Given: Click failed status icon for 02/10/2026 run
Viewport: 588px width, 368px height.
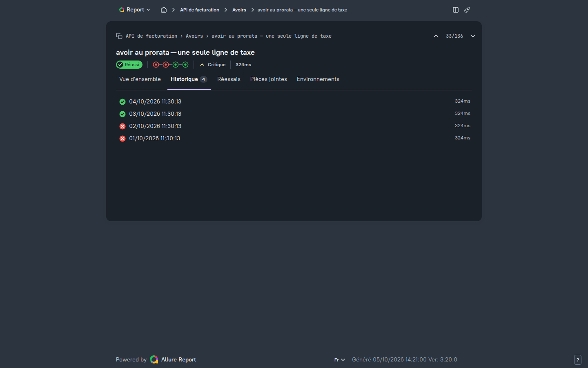Looking at the screenshot, I should (x=122, y=126).
